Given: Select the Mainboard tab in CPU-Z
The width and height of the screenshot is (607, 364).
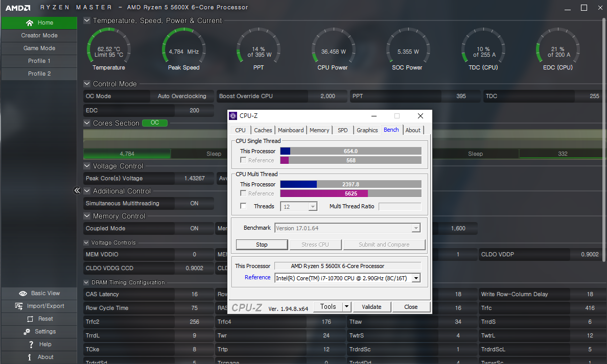Looking at the screenshot, I should click(x=291, y=130).
